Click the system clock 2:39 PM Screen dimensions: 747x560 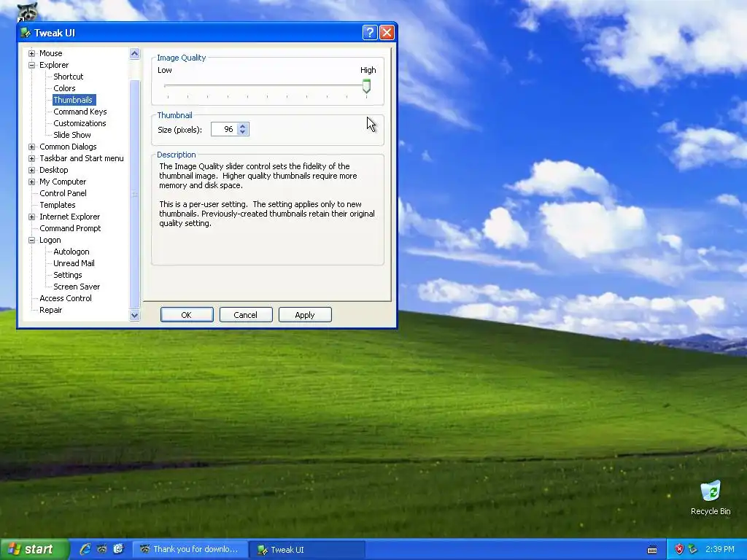coord(720,549)
